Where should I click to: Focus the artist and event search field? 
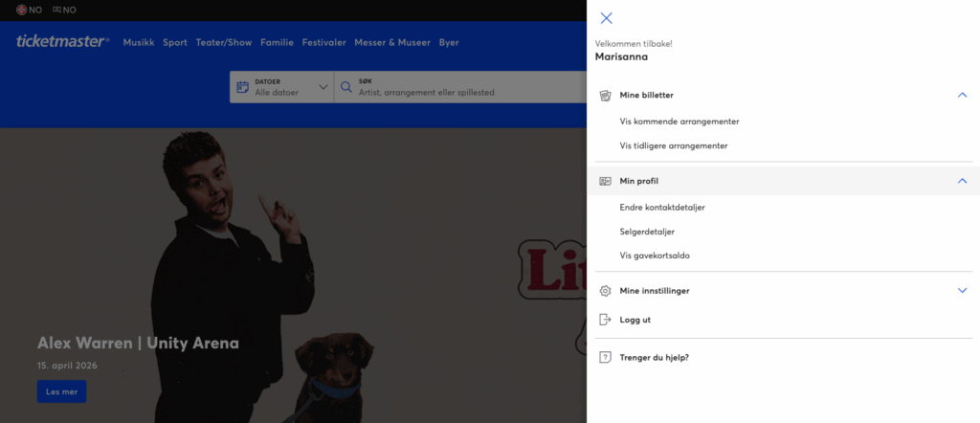click(459, 92)
